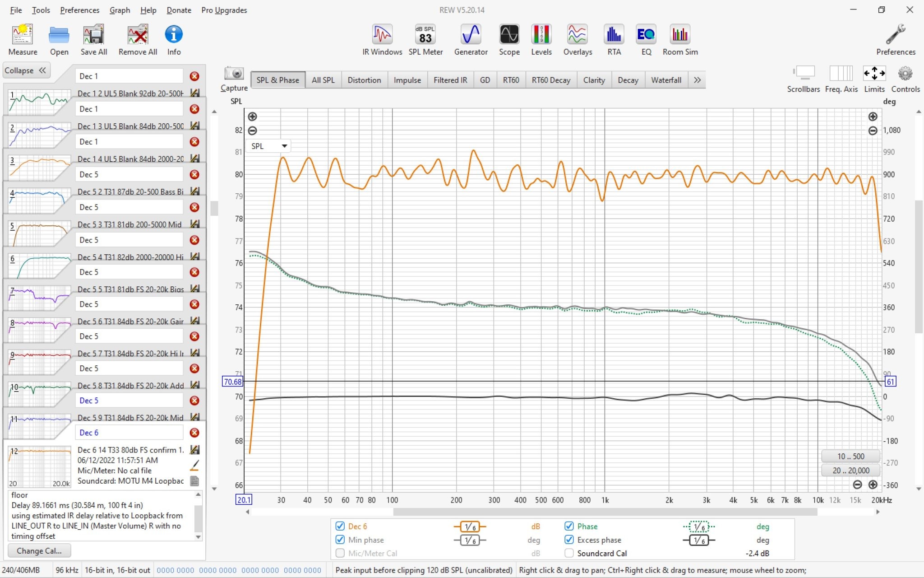
Task: Zoom in on the frequency axis
Action: [x=873, y=485]
